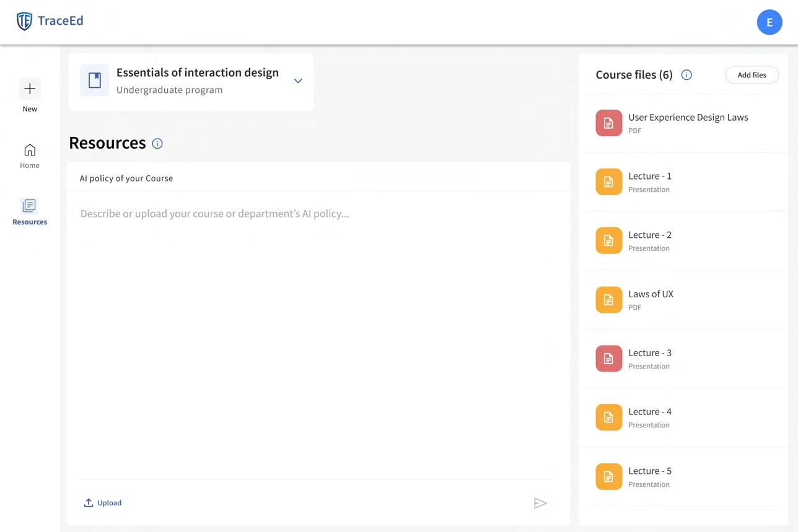Select Resources in the sidebar
The image size is (798, 532).
(30, 212)
